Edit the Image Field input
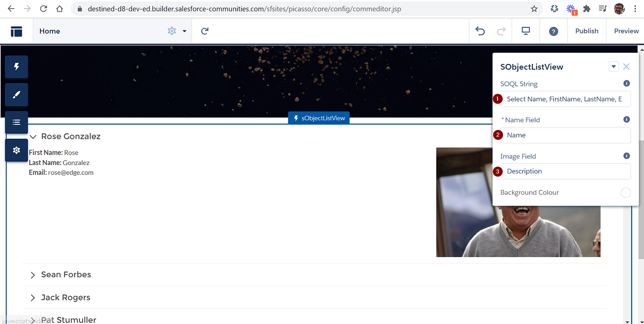 (566, 171)
